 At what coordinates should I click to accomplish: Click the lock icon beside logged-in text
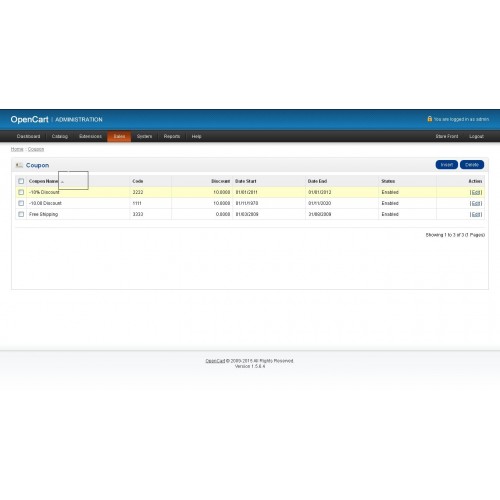[430, 119]
